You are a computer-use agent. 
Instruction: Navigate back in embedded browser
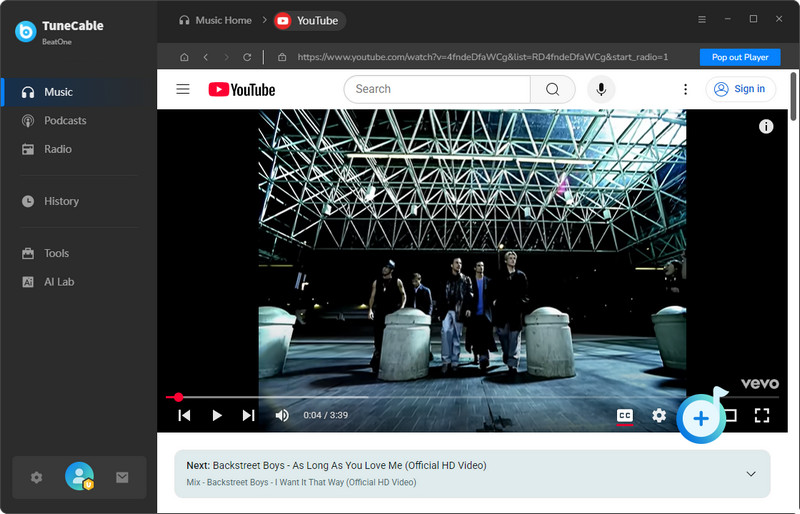206,57
